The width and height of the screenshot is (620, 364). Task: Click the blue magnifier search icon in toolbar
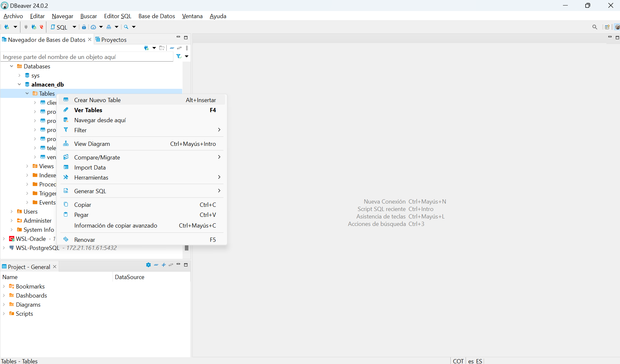point(126,27)
